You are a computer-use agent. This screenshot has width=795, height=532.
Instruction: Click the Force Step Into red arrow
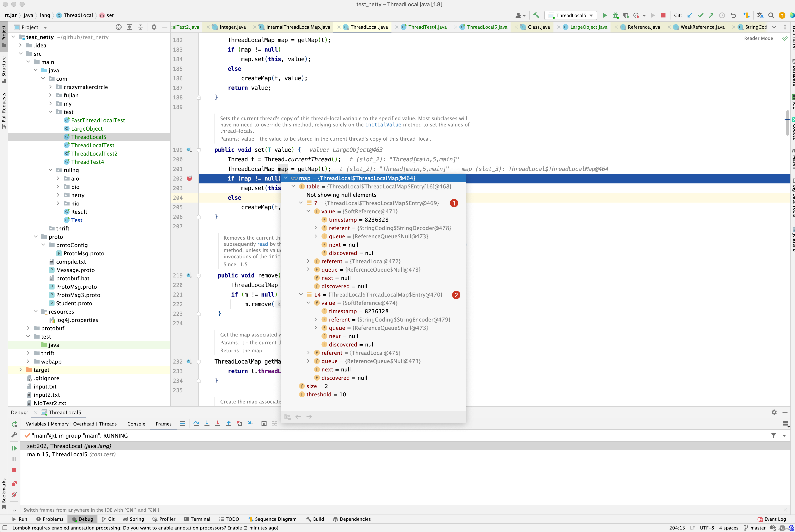tap(218, 423)
